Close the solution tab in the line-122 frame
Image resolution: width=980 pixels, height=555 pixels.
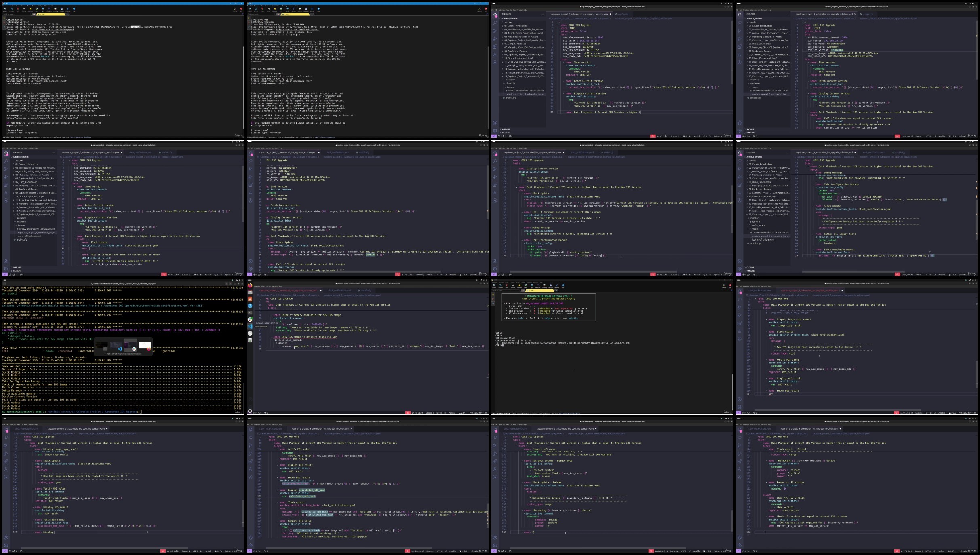(x=351, y=428)
